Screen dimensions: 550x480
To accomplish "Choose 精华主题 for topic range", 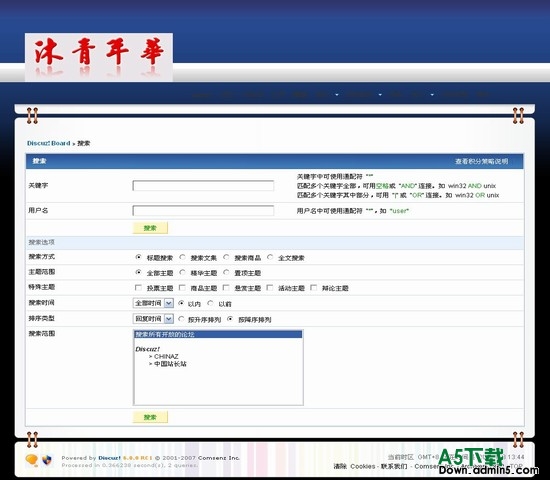I will [x=182, y=272].
